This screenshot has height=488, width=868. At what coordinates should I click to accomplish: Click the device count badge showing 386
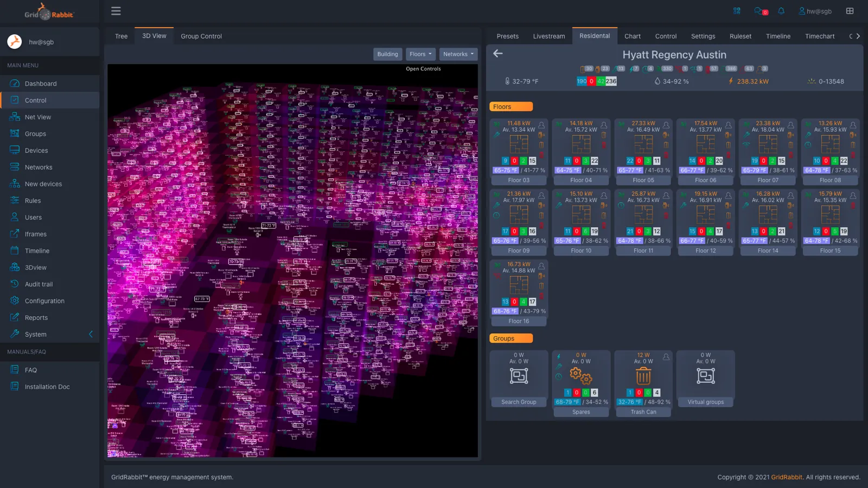[x=731, y=69]
